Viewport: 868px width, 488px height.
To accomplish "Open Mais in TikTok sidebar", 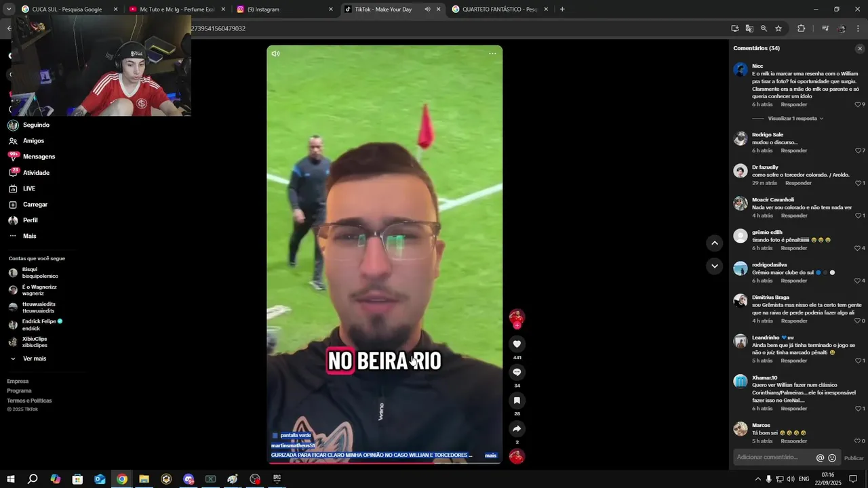I will point(29,236).
